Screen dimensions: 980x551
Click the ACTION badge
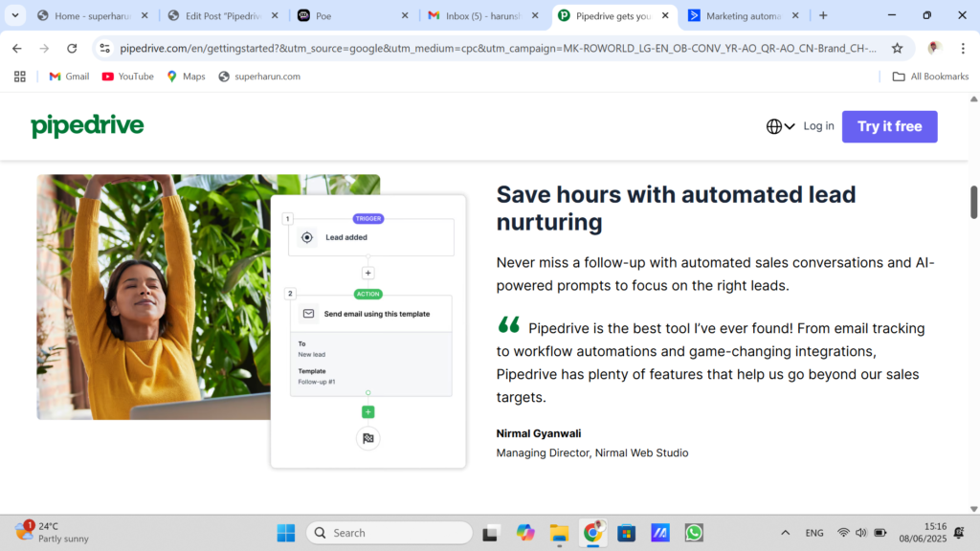[368, 294]
